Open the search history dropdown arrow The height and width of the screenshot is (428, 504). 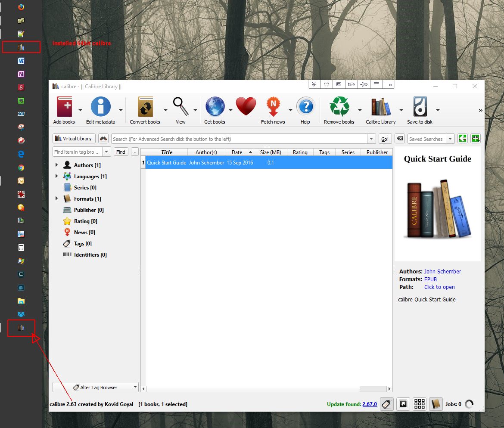[371, 139]
